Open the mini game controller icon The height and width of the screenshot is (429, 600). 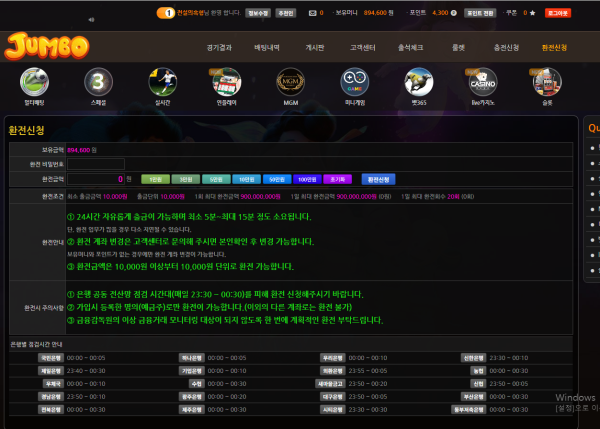(353, 82)
